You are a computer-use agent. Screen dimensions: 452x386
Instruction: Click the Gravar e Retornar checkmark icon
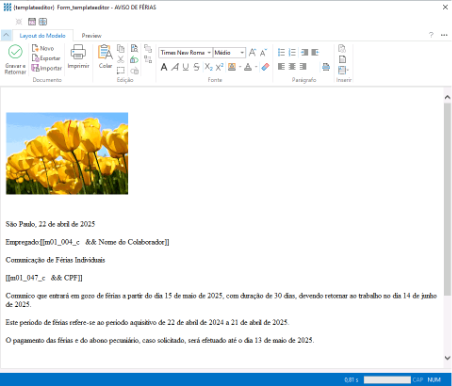point(15,52)
